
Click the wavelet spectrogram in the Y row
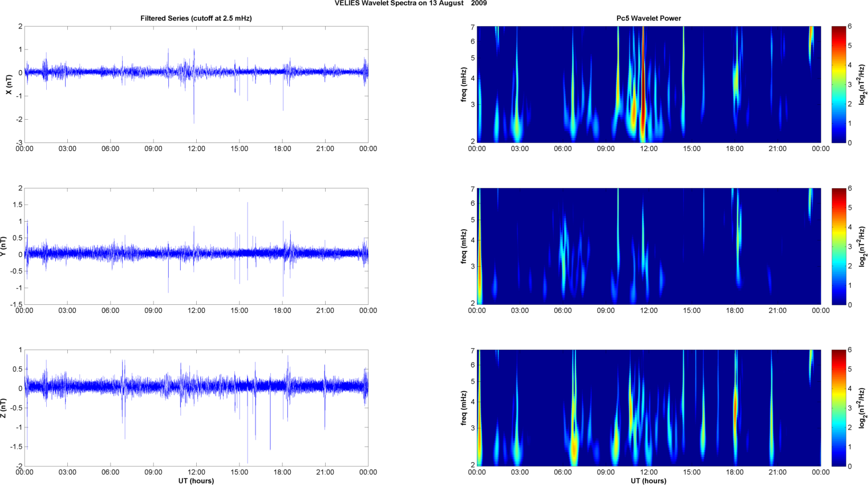(648, 246)
